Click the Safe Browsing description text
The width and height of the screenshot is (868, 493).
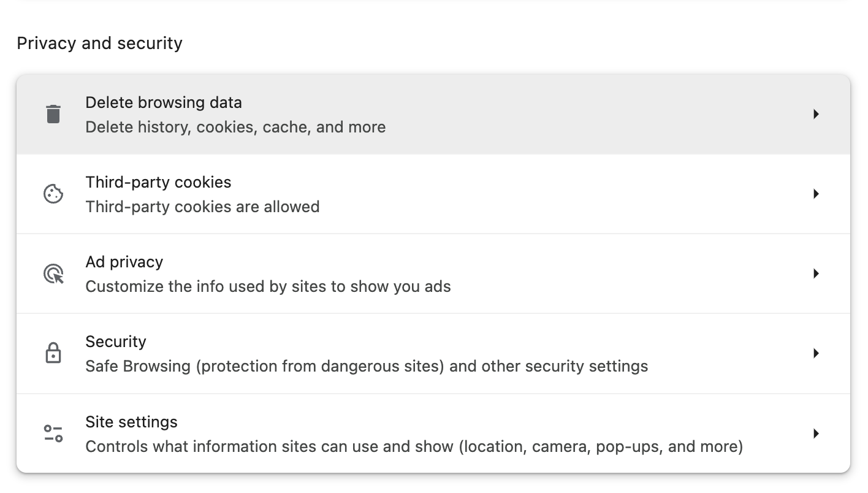367,366
